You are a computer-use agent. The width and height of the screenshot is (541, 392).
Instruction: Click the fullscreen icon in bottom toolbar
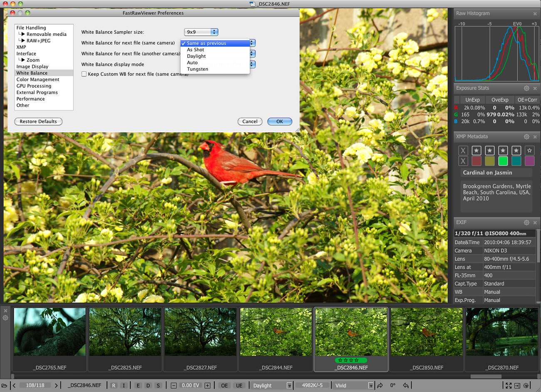coord(509,386)
